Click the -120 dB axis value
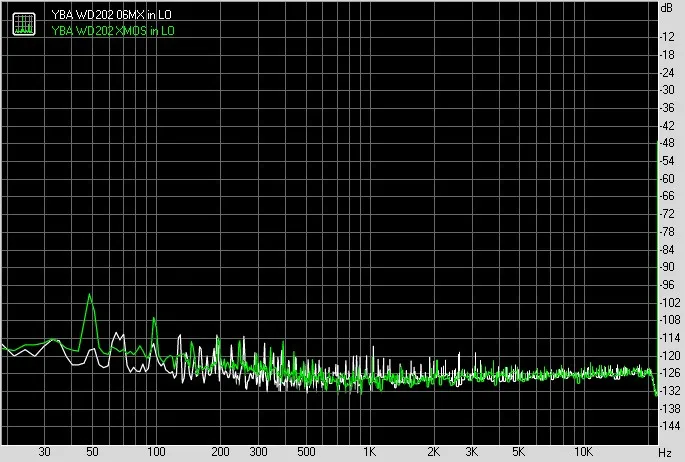This screenshot has height=462, width=685. pos(669,356)
